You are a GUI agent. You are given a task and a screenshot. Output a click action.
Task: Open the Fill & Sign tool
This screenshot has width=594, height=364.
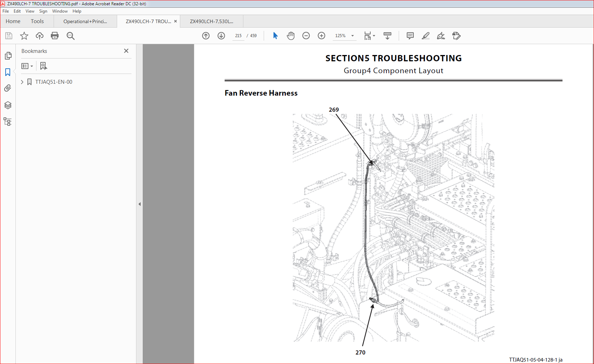pyautogui.click(x=441, y=36)
